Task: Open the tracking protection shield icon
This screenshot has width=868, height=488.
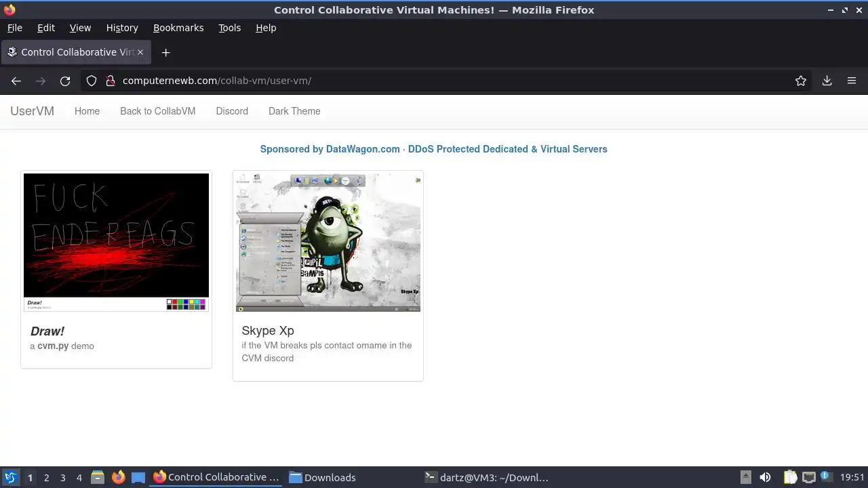Action: coord(92,81)
